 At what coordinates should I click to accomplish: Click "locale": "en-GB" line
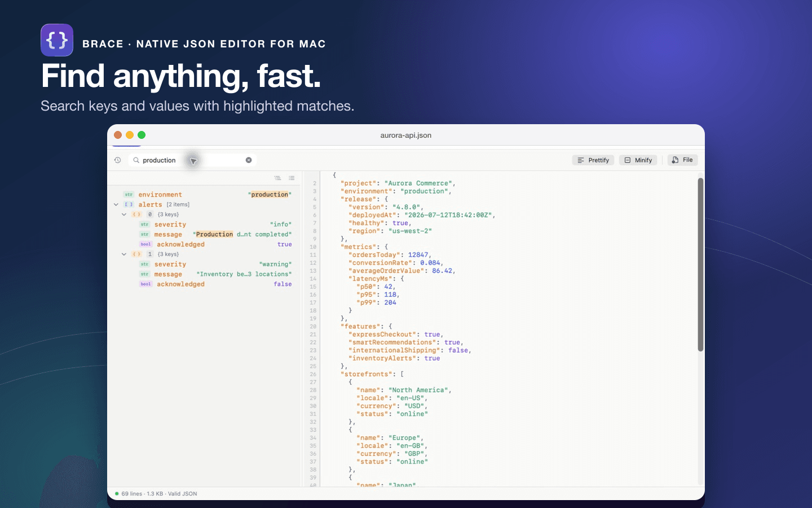tap(392, 446)
